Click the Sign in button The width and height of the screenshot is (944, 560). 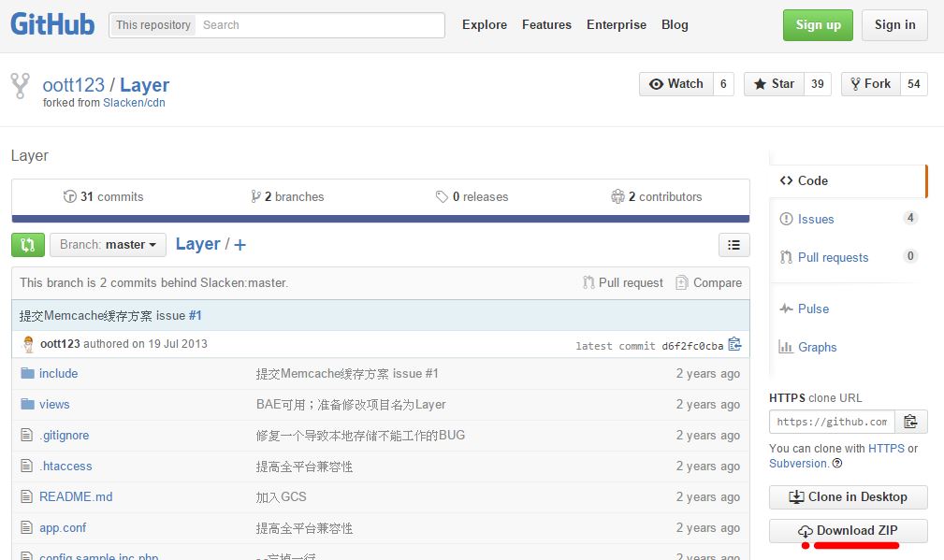point(894,25)
